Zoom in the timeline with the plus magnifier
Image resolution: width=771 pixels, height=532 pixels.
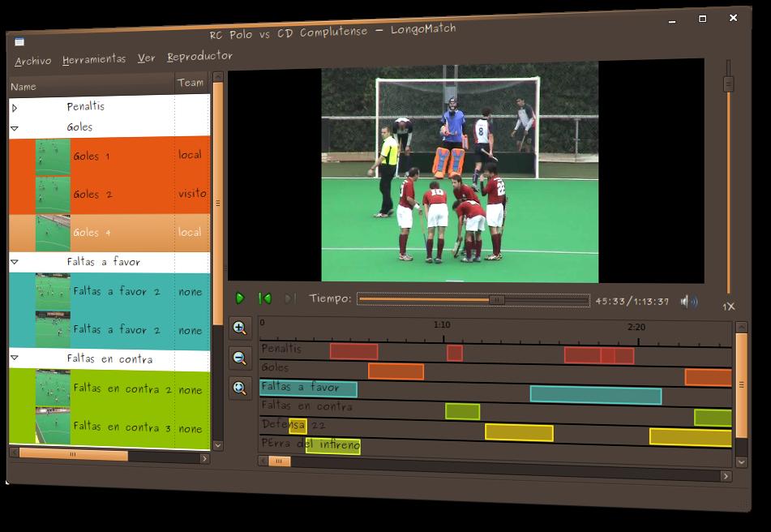tap(240, 328)
